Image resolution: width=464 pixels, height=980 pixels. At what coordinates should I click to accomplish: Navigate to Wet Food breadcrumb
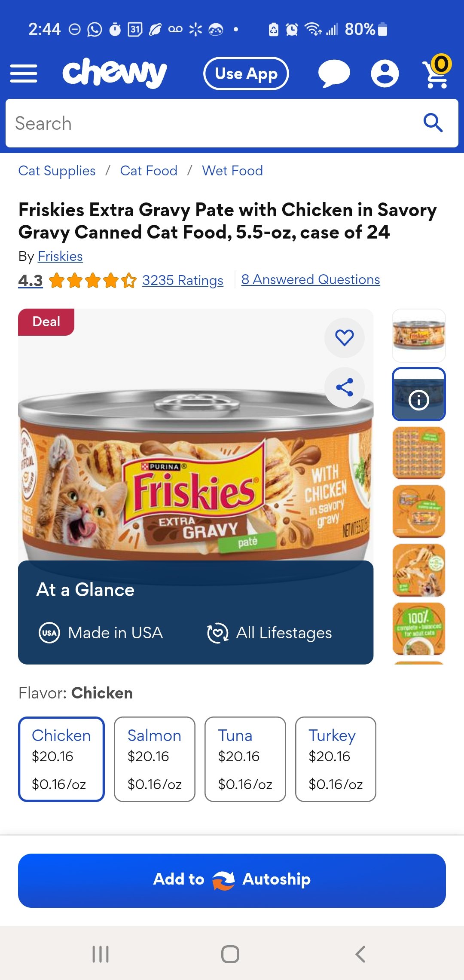point(232,171)
